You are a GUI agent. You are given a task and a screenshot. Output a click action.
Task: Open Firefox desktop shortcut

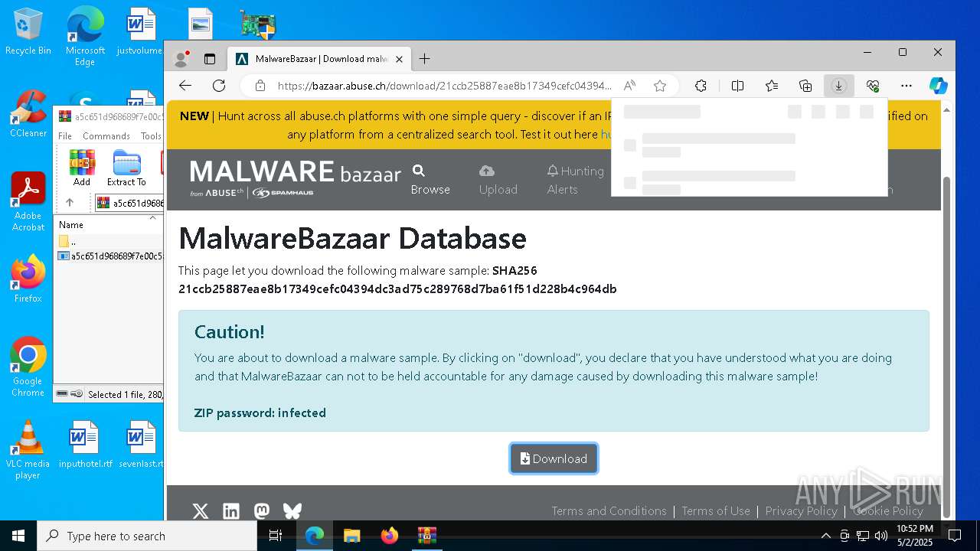[28, 279]
